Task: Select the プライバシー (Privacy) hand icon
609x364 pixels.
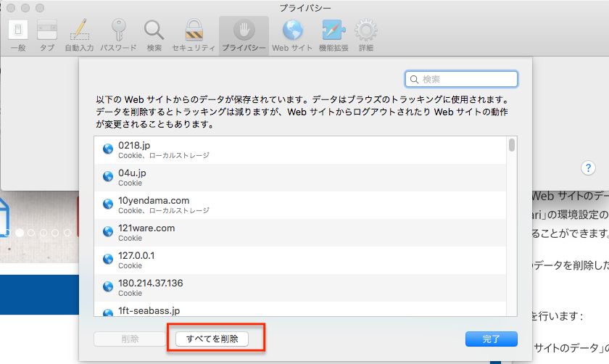Action: [x=244, y=31]
